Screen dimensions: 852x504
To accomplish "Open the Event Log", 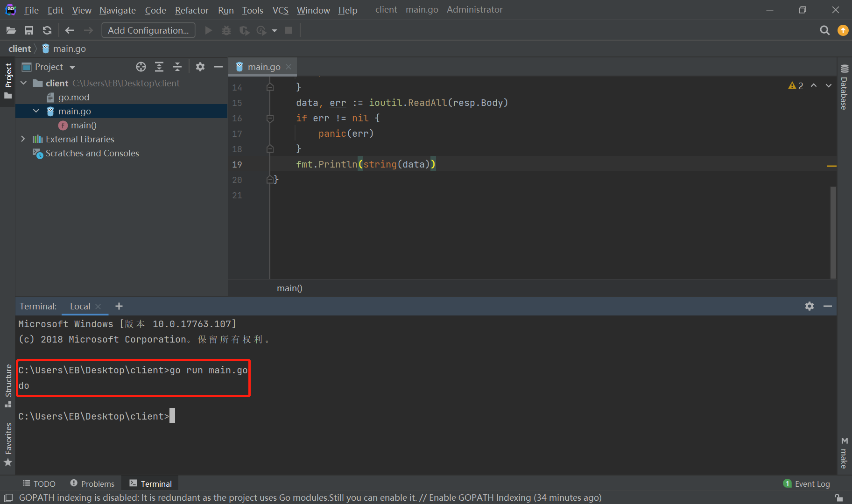I will point(807,483).
